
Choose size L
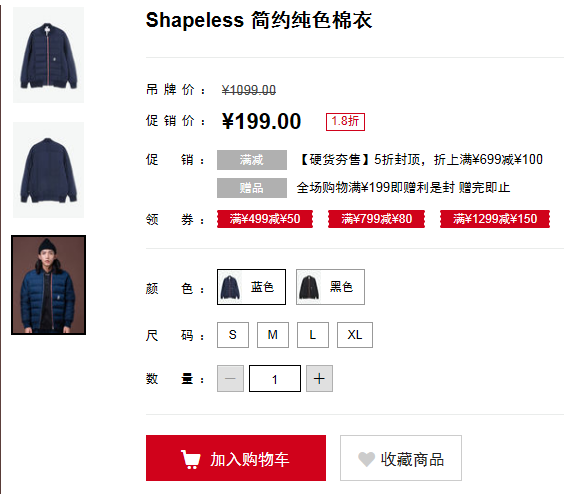pyautogui.click(x=313, y=335)
